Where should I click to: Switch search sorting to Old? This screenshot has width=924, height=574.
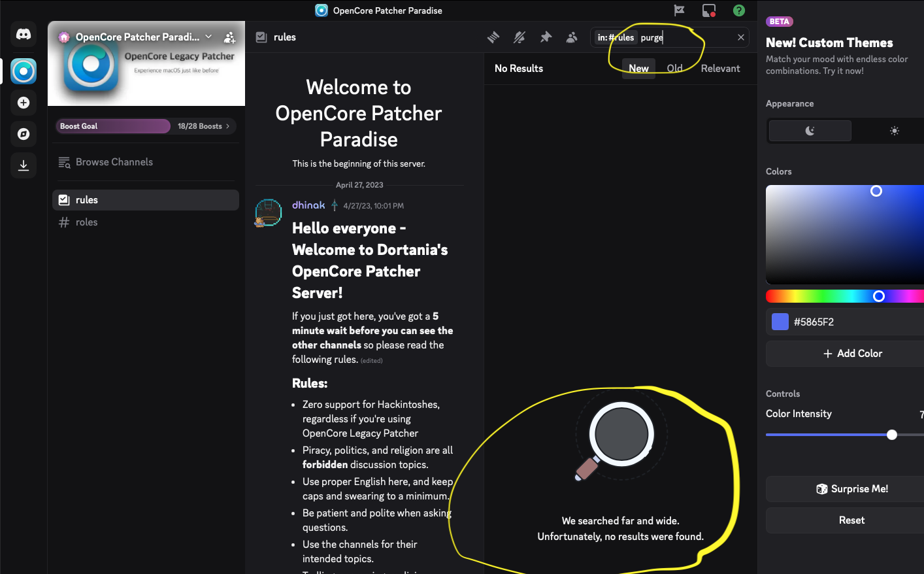(x=674, y=68)
